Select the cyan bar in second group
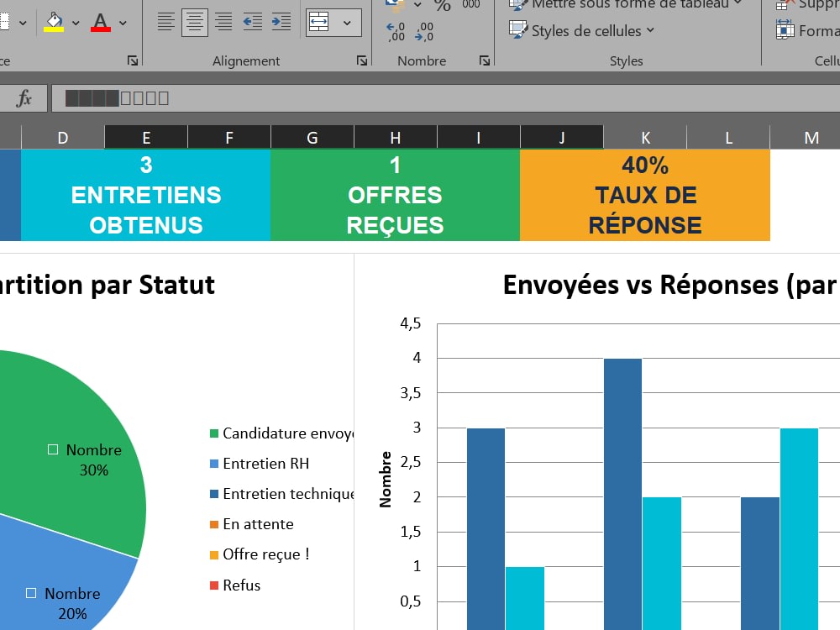840x630 pixels. 662,564
